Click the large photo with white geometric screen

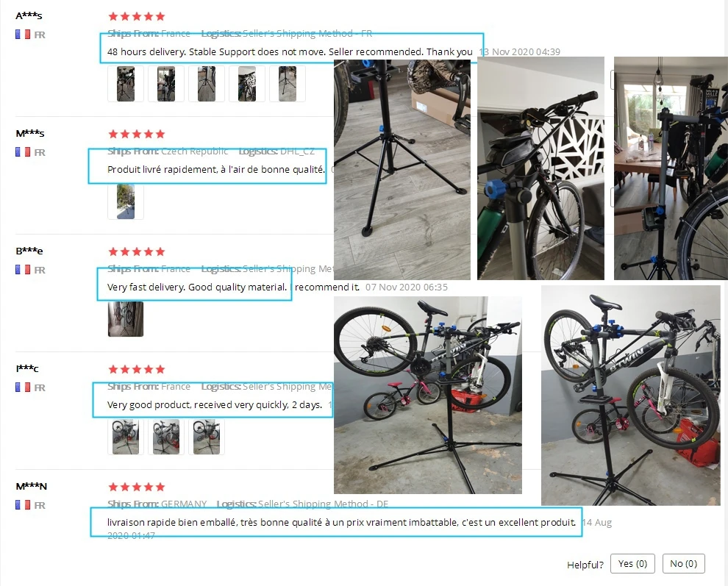click(x=541, y=168)
